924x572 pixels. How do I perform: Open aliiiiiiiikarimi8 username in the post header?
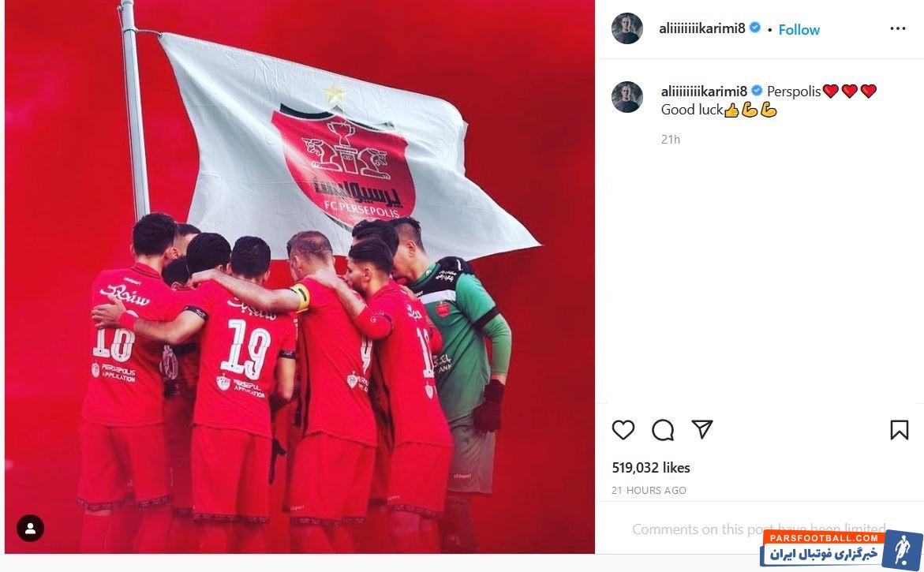pos(701,28)
